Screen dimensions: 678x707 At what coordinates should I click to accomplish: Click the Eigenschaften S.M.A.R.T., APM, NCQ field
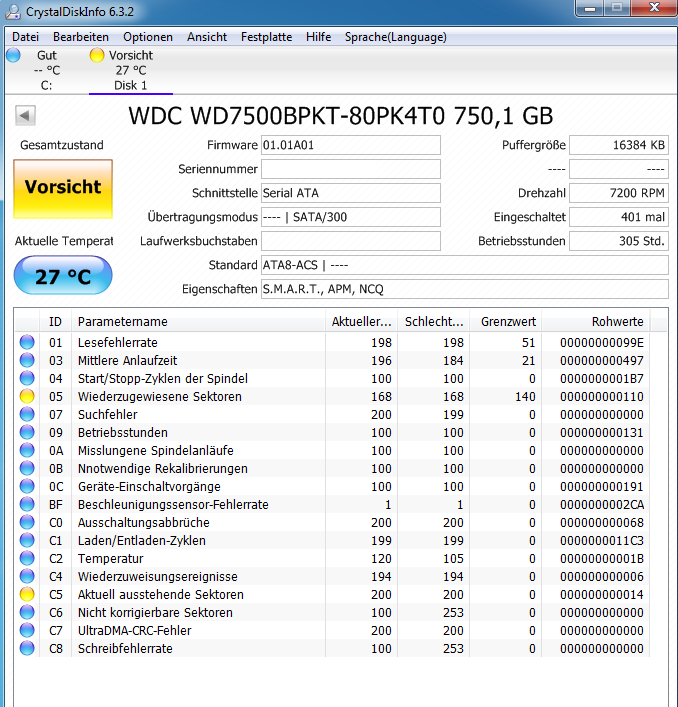coord(465,289)
